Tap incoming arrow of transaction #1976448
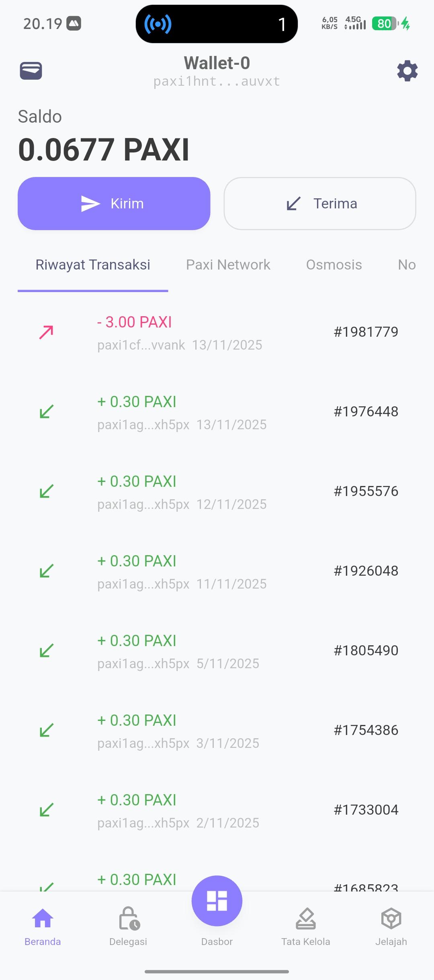This screenshot has height=980, width=434. coord(46,412)
